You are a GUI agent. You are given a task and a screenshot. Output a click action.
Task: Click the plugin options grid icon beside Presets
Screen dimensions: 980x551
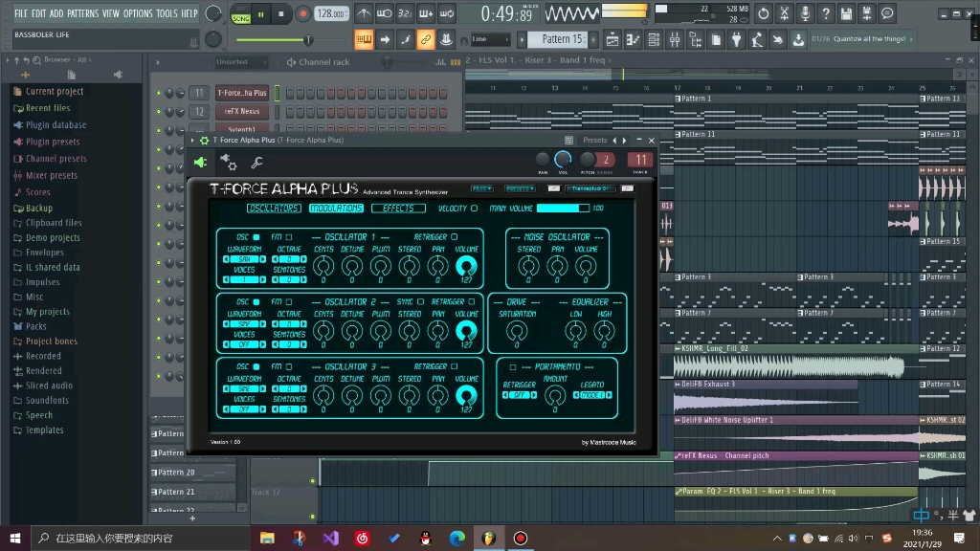point(568,140)
